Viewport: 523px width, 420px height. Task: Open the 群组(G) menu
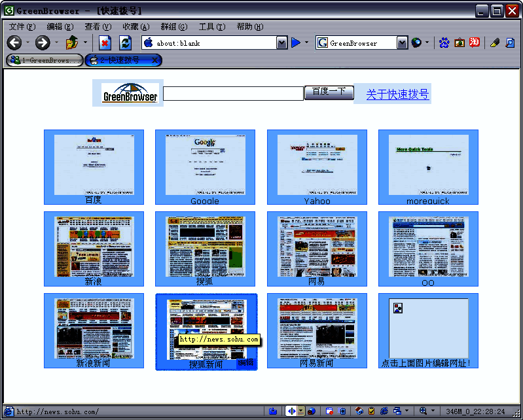173,27
